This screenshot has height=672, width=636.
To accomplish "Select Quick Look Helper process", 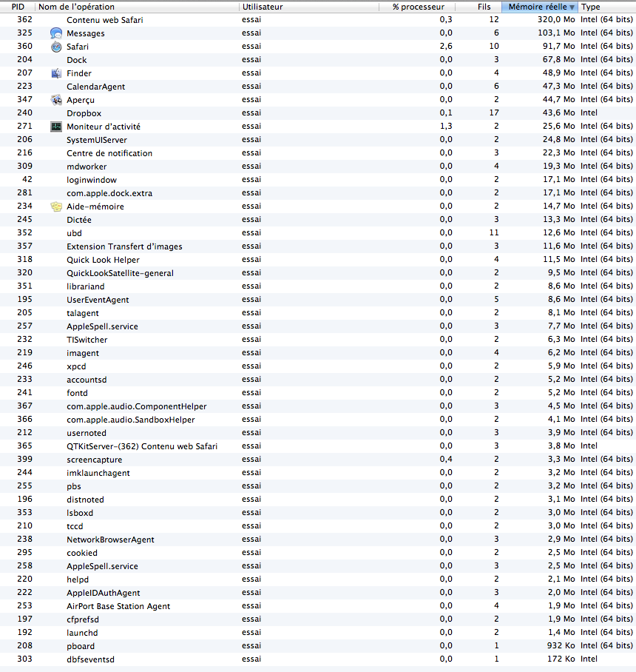I will pos(318,259).
